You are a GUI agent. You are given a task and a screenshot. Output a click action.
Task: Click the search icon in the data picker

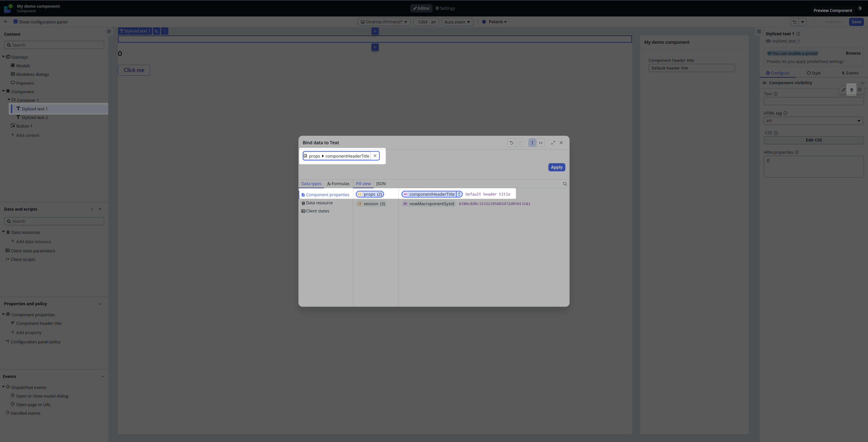click(565, 184)
